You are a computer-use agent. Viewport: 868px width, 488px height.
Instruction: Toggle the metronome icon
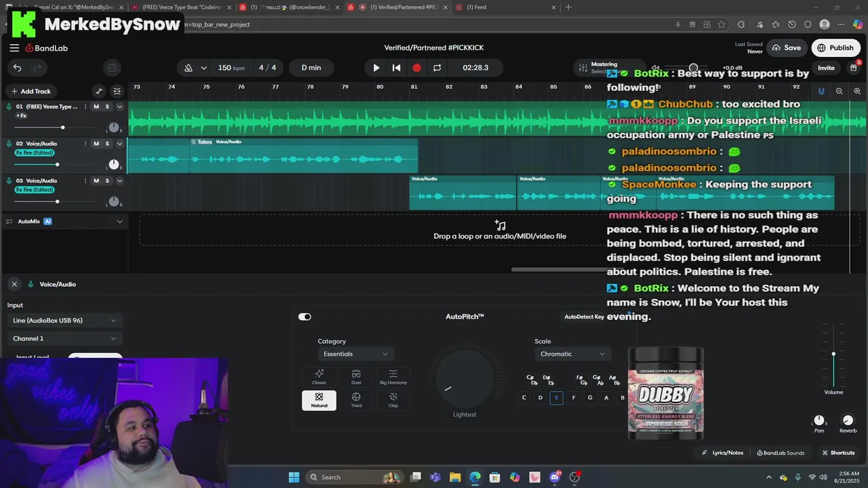(x=189, y=68)
